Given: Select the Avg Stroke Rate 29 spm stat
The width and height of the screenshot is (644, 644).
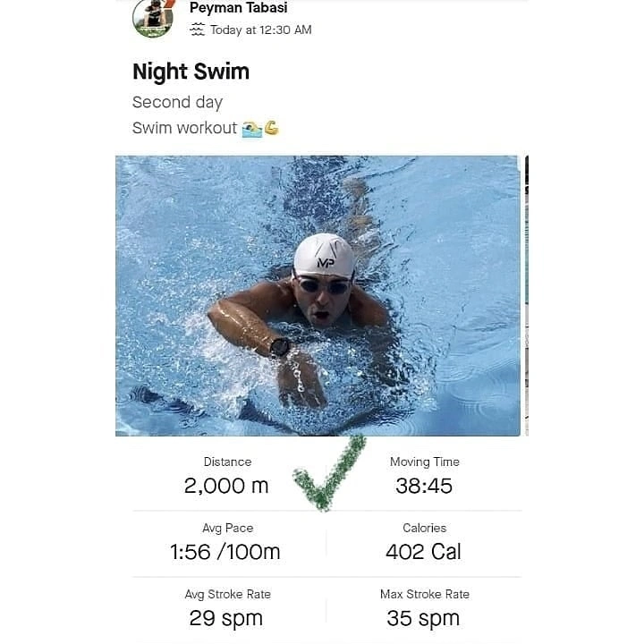Looking at the screenshot, I should (226, 609).
